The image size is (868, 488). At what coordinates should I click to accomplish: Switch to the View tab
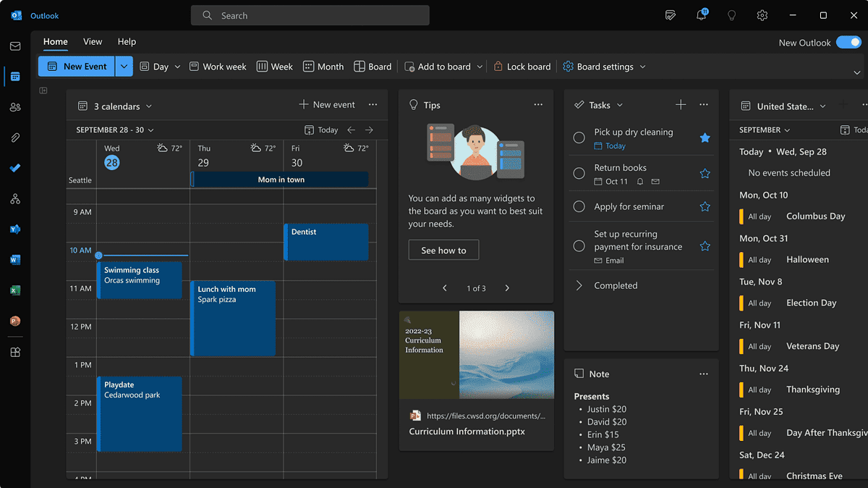pos(93,41)
